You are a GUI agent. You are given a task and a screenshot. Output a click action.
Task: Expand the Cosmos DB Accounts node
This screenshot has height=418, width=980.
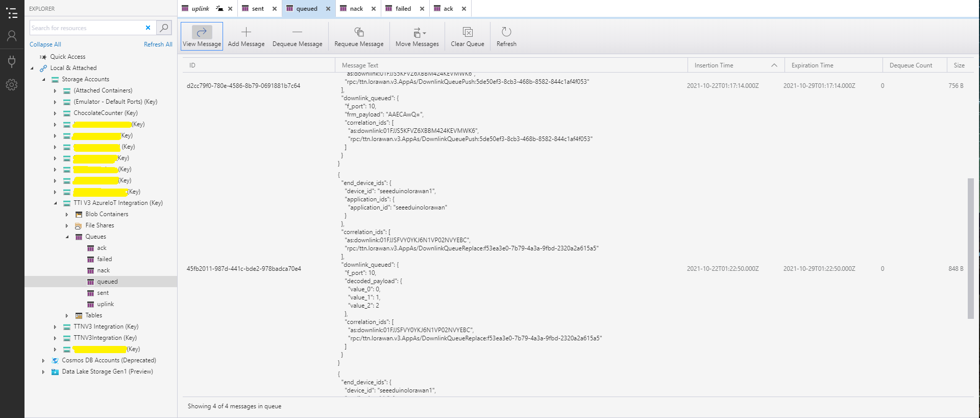pos(43,361)
